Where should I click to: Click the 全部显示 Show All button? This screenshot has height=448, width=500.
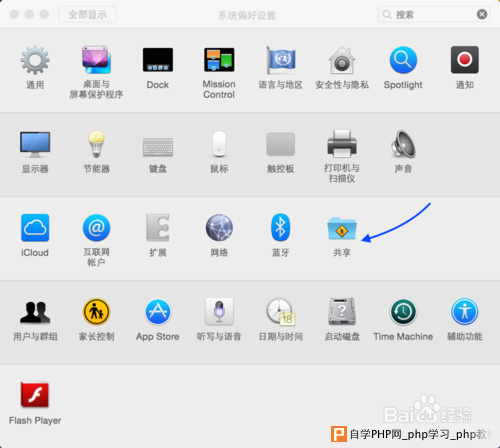[87, 15]
